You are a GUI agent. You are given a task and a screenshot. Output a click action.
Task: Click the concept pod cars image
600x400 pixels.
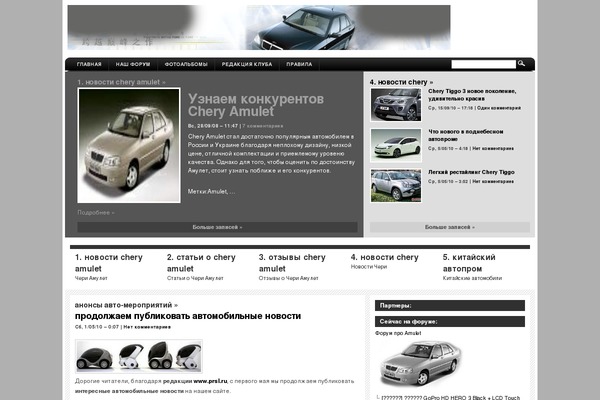tap(139, 356)
